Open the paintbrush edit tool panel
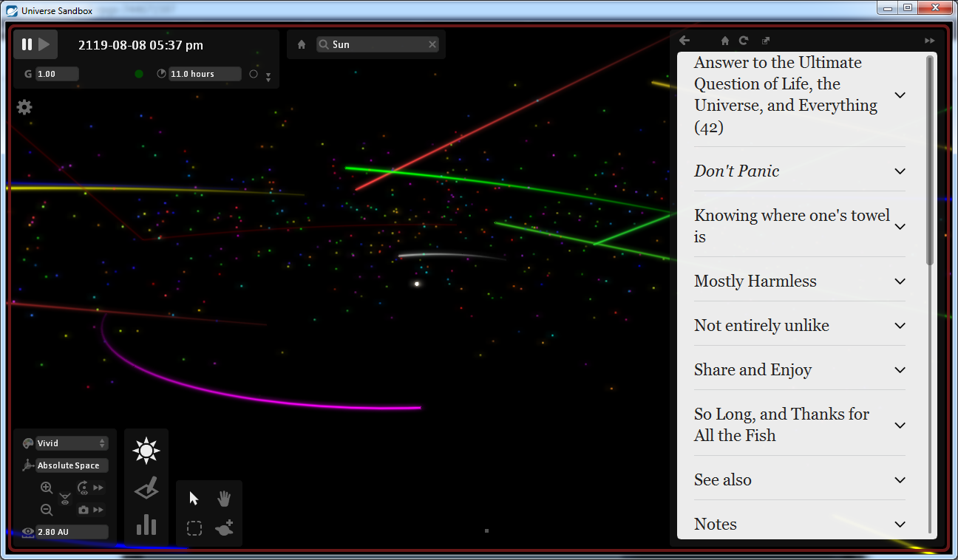This screenshot has height=560, width=958. click(146, 488)
